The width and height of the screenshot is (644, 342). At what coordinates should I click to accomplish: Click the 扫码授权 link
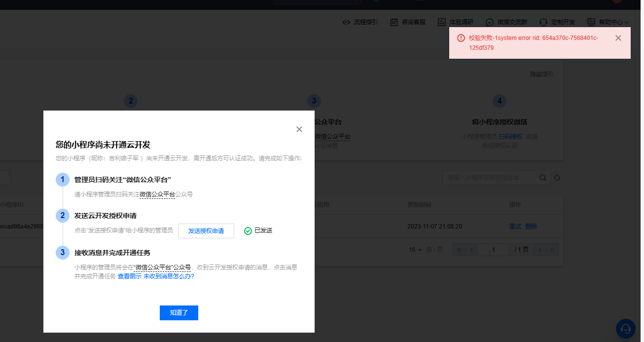(x=510, y=137)
